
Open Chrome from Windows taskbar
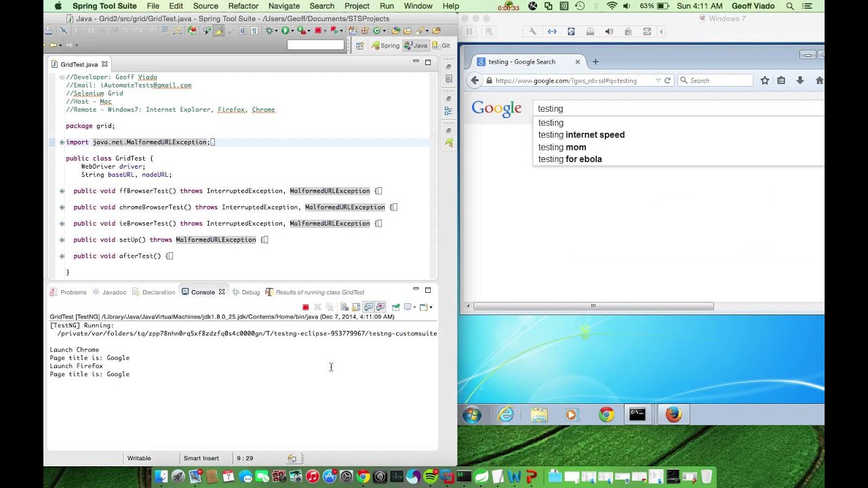coord(606,414)
